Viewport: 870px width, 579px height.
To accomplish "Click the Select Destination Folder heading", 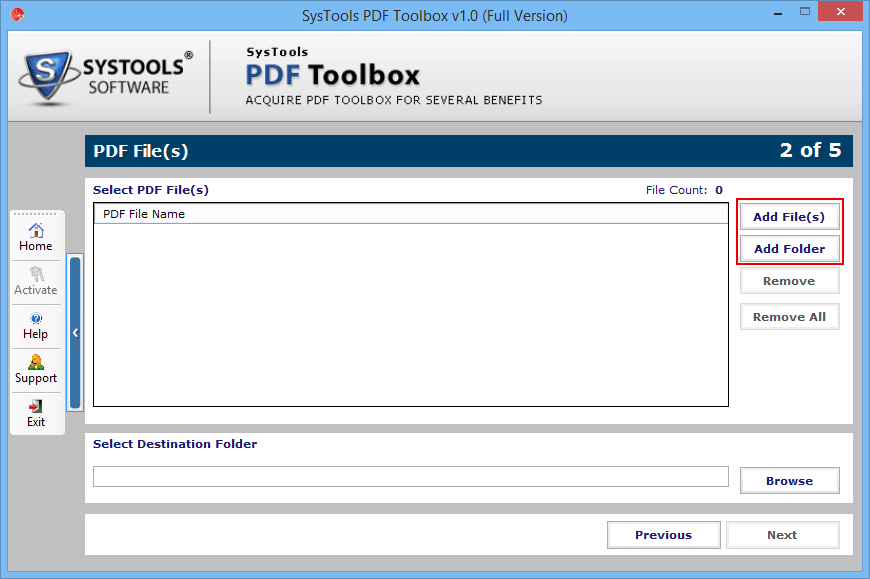I will tap(175, 444).
